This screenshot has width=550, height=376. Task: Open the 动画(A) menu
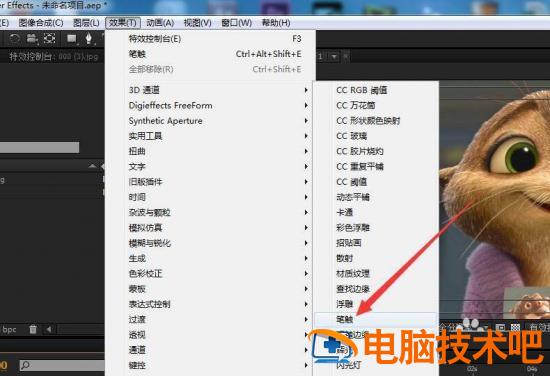tap(160, 23)
